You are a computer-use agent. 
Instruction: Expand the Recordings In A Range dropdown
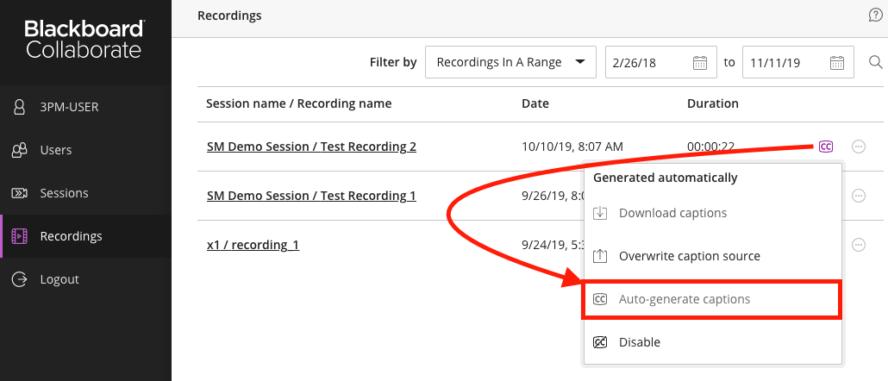click(511, 62)
